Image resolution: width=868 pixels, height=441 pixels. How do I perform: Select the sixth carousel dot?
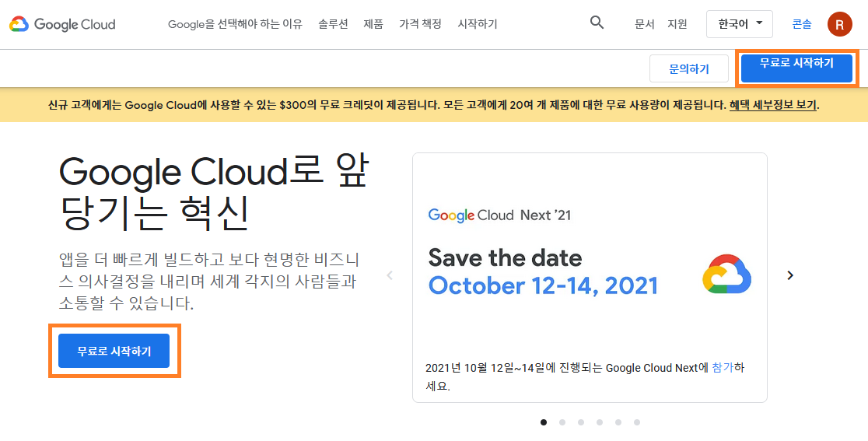coord(637,422)
